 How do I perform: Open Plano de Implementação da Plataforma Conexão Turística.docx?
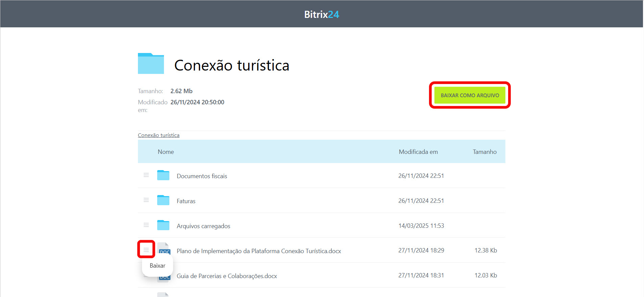[259, 251]
